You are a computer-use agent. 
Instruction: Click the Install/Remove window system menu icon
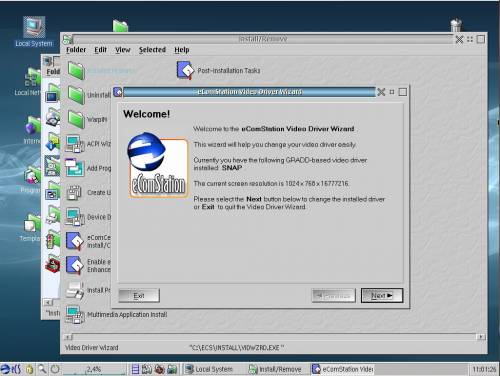68,39
